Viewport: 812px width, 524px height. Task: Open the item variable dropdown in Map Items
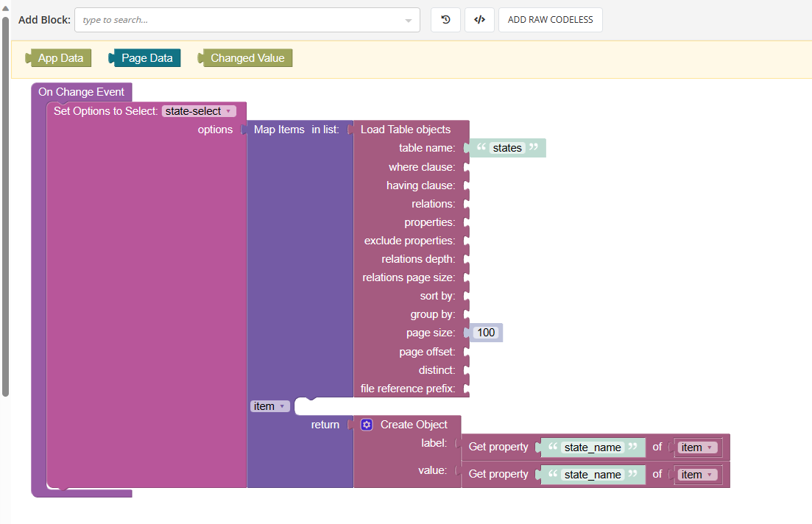269,406
